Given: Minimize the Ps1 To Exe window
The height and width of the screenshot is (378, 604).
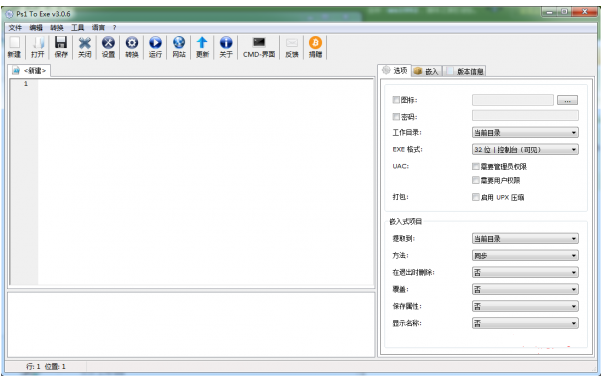Looking at the screenshot, I should click(x=550, y=12).
